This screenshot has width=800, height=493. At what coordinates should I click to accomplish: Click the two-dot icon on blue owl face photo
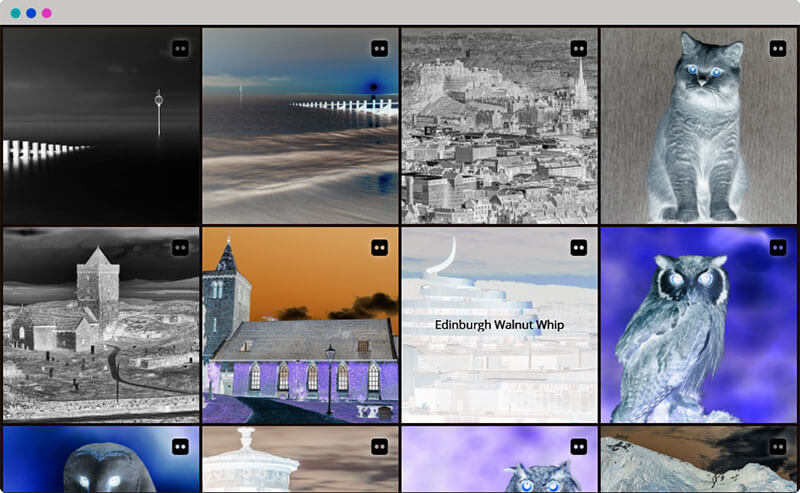coord(180,447)
